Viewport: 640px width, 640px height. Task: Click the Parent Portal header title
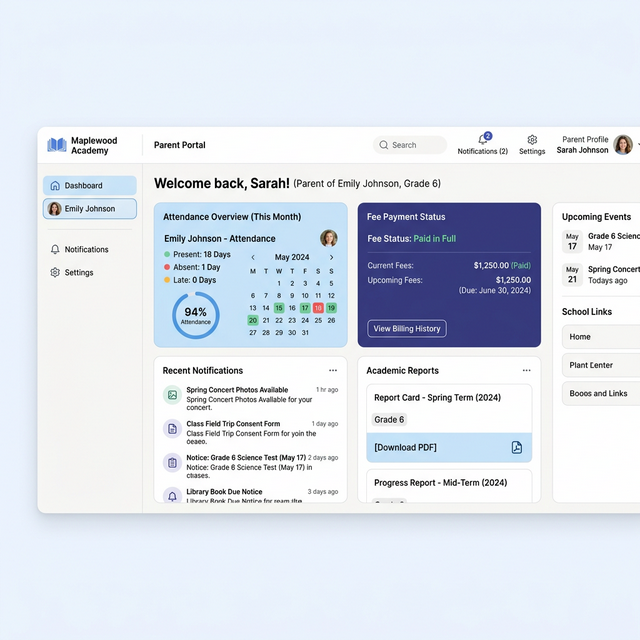[x=180, y=145]
